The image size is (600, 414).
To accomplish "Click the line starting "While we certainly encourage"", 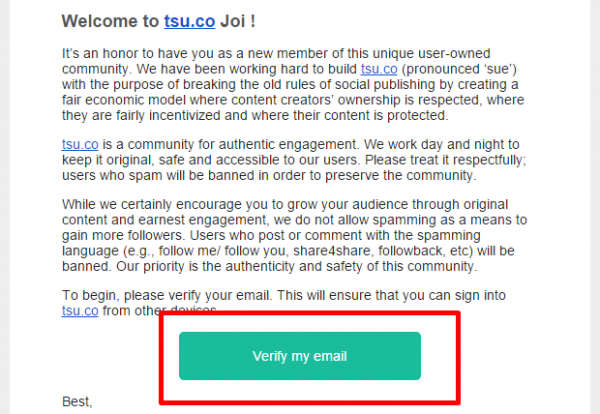I will [x=285, y=204].
